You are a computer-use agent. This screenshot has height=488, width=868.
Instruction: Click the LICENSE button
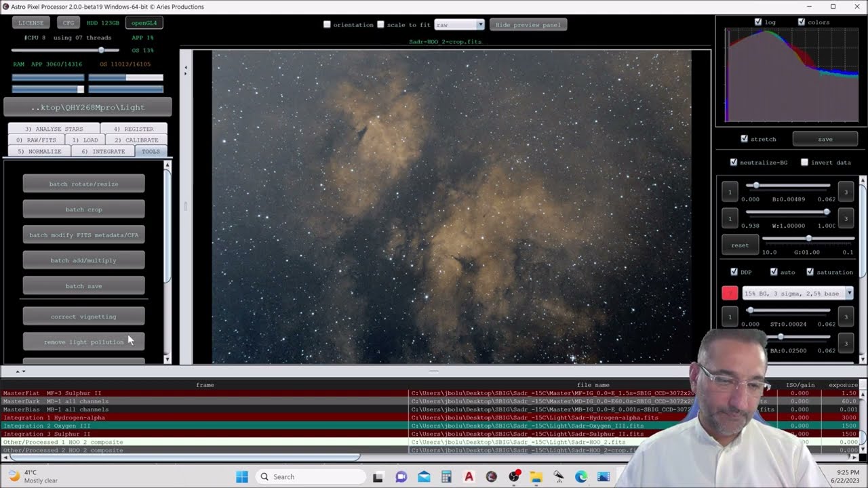pos(31,22)
